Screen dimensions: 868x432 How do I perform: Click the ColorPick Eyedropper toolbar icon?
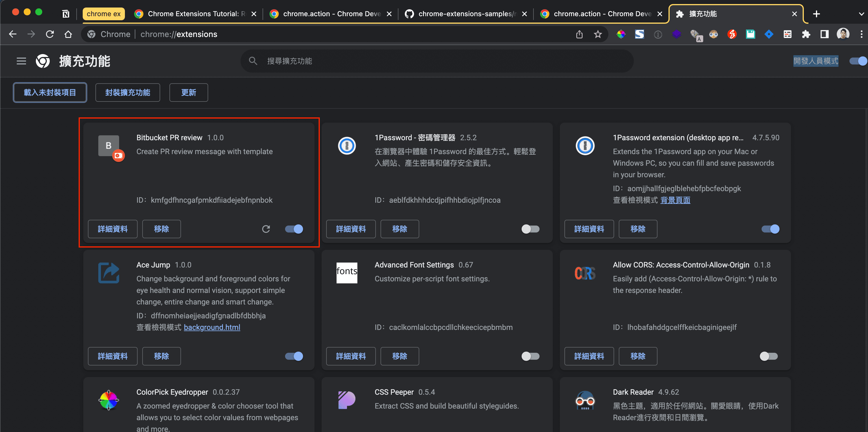[621, 34]
